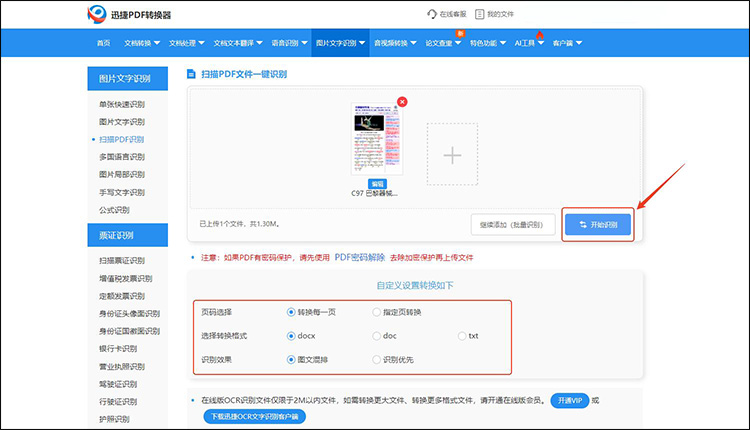Click the plus icon to add file
Screen dimensions: 750x430
[453, 154]
